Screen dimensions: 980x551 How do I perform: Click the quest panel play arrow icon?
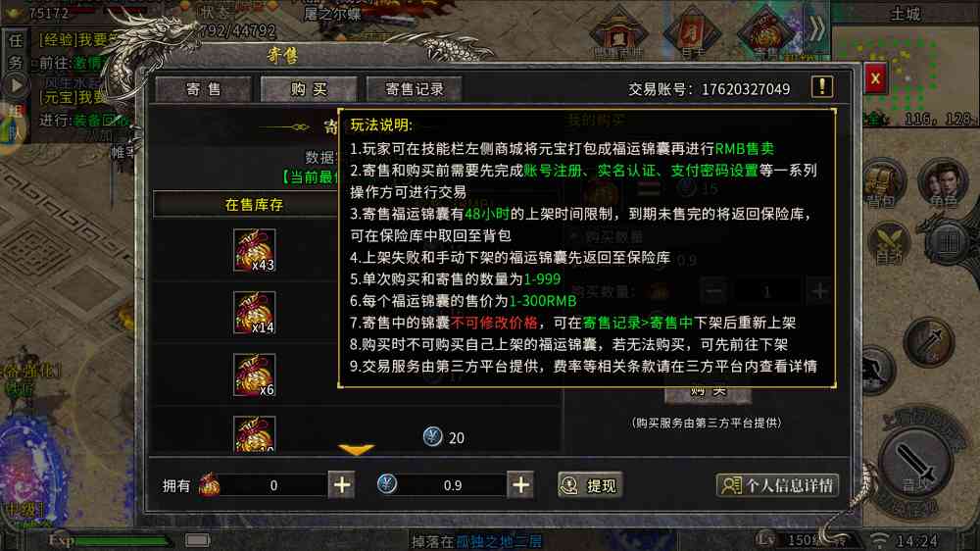point(17,85)
